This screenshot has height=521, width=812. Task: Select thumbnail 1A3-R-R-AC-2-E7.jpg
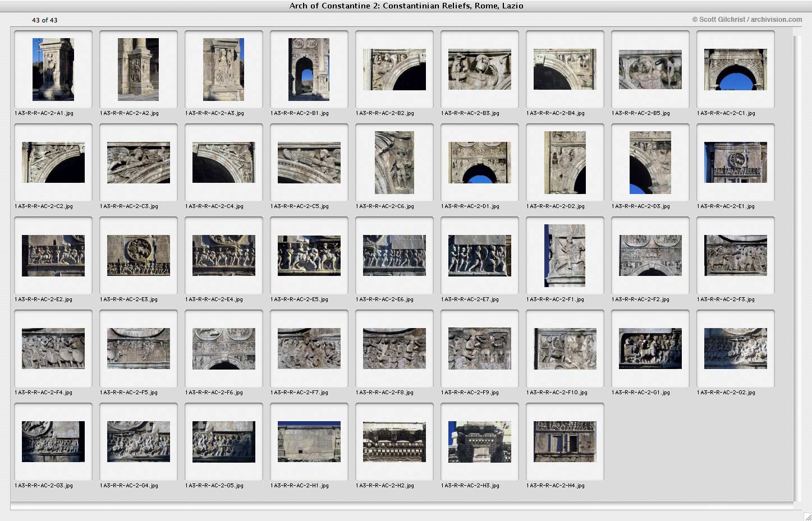(x=480, y=256)
